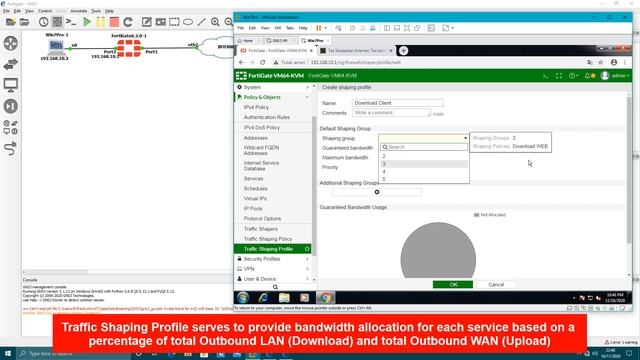Add an additional shaping group with plus

click(377, 192)
